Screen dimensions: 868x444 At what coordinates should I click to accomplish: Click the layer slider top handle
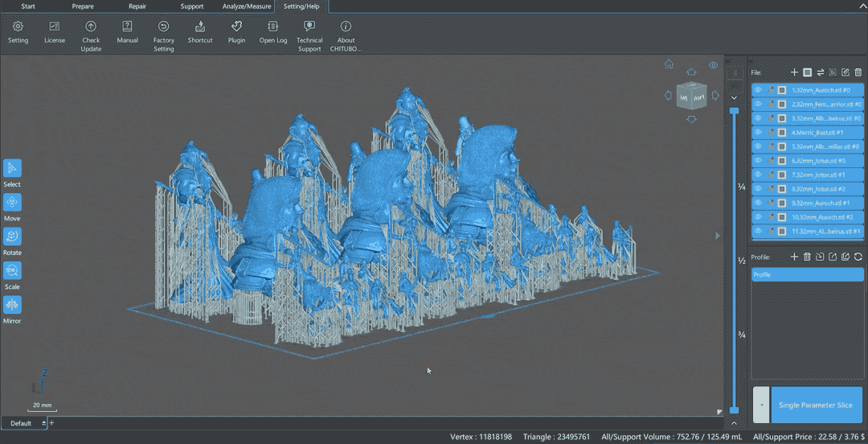[734, 111]
